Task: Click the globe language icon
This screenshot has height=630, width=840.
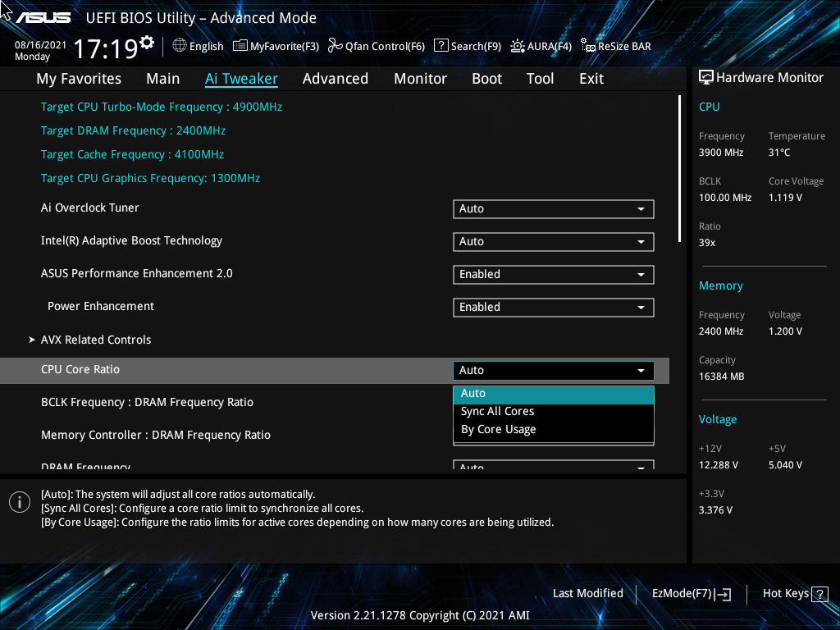Action: (180, 46)
